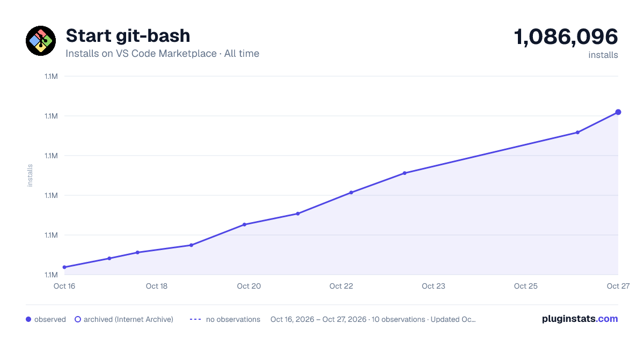
Task: Click the 'Oct 27' axis label
Action: point(618,286)
